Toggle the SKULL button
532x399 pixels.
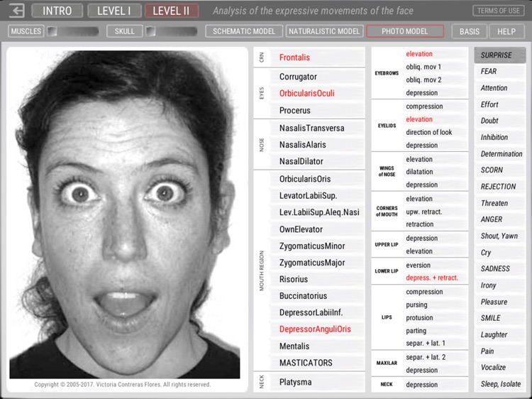(x=124, y=31)
